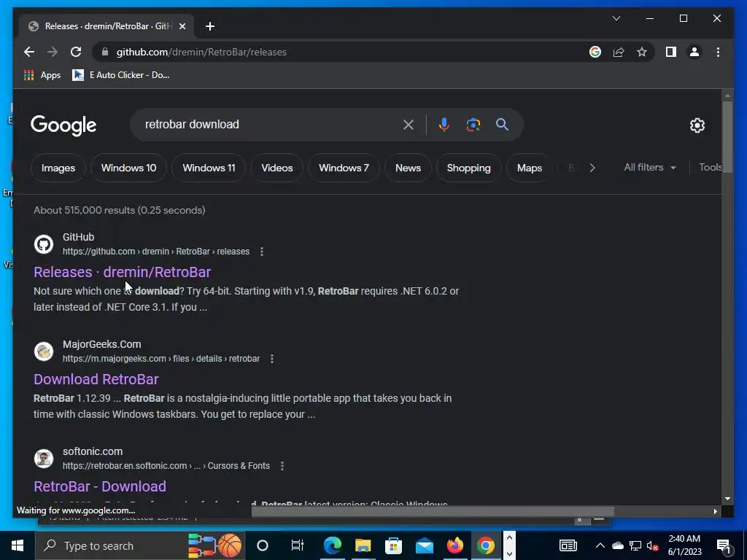Show more filter chips with the arrow
This screenshot has width=747, height=560.
[592, 168]
